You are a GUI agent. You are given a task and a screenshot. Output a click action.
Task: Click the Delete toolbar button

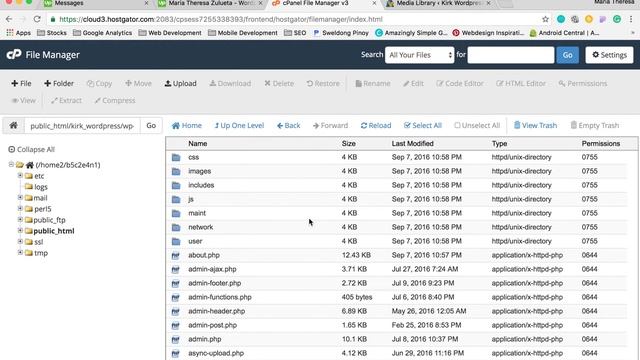click(279, 83)
